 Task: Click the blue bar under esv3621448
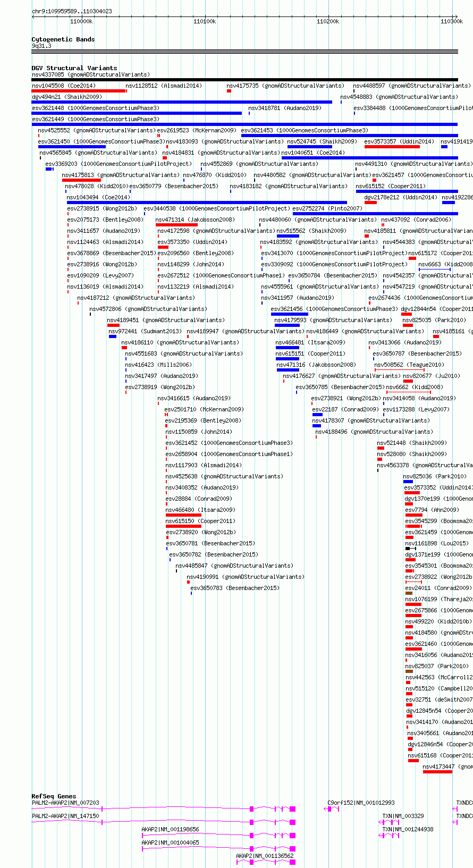tap(137, 113)
